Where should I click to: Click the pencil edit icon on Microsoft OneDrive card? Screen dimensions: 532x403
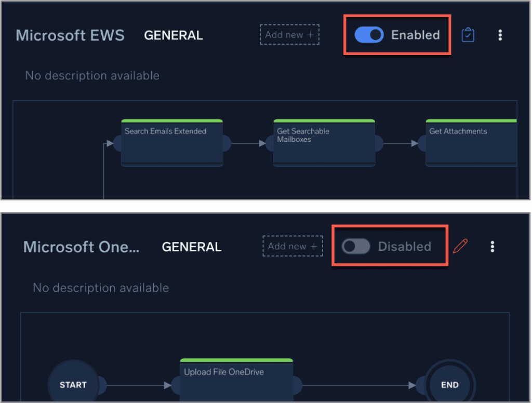click(x=460, y=246)
